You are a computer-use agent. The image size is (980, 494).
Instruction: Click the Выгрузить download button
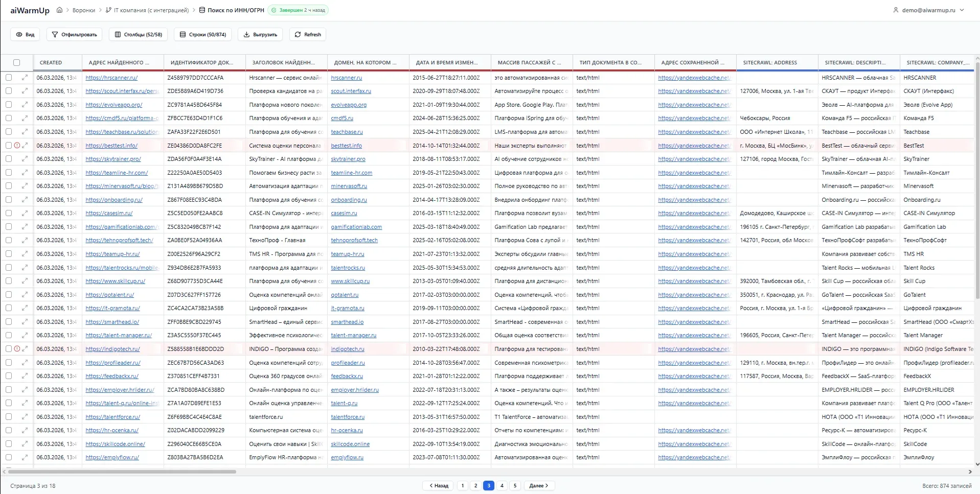pyautogui.click(x=260, y=35)
